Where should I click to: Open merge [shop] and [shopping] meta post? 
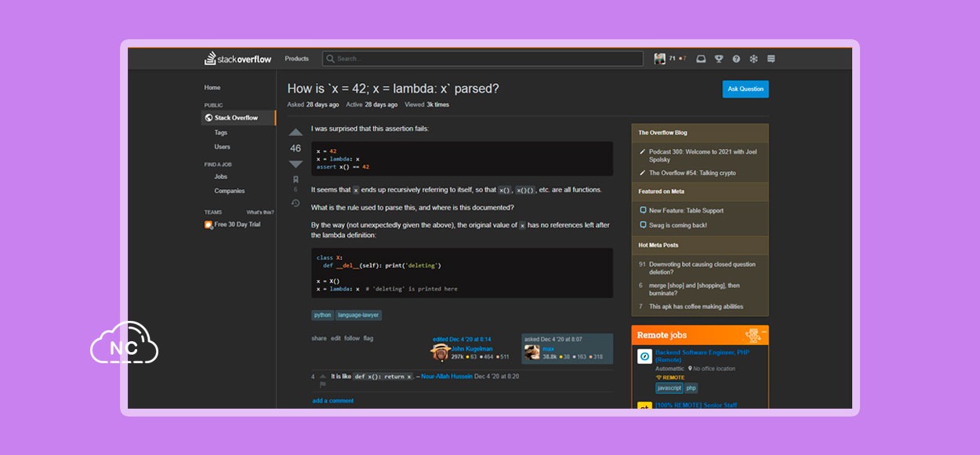point(695,289)
